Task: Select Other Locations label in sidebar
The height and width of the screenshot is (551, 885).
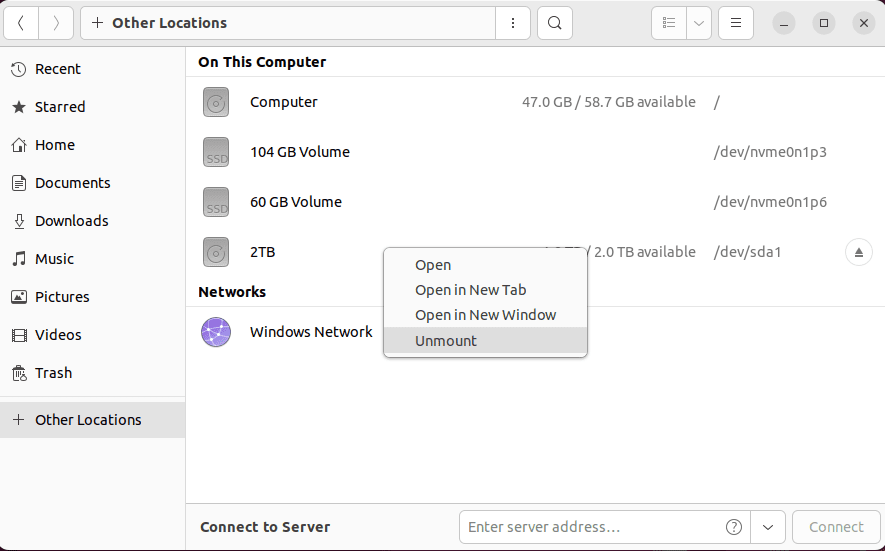Action: (x=88, y=420)
